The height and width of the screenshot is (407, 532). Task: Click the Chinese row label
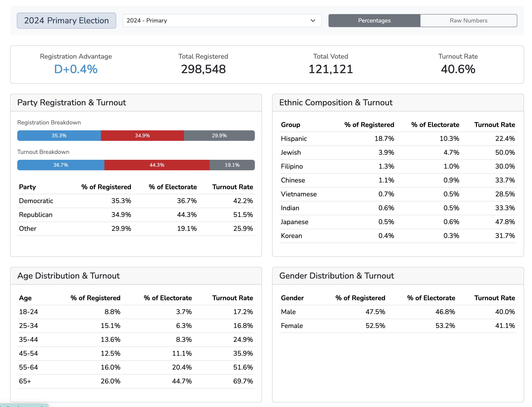(293, 180)
